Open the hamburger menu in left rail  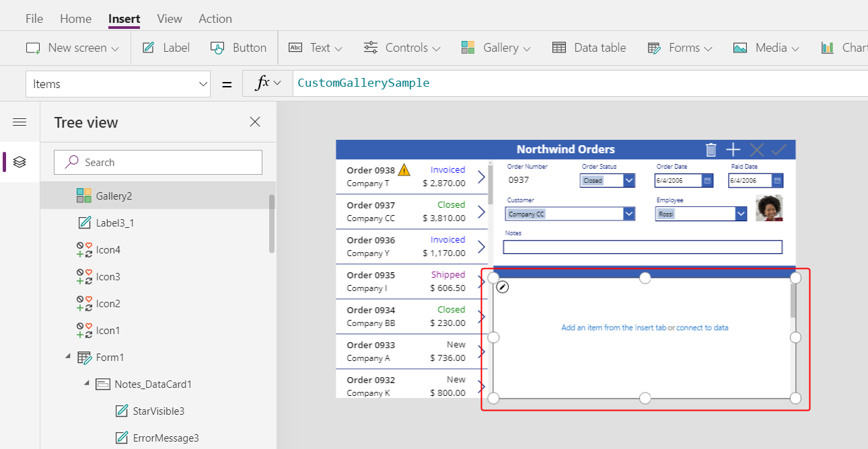click(x=20, y=122)
